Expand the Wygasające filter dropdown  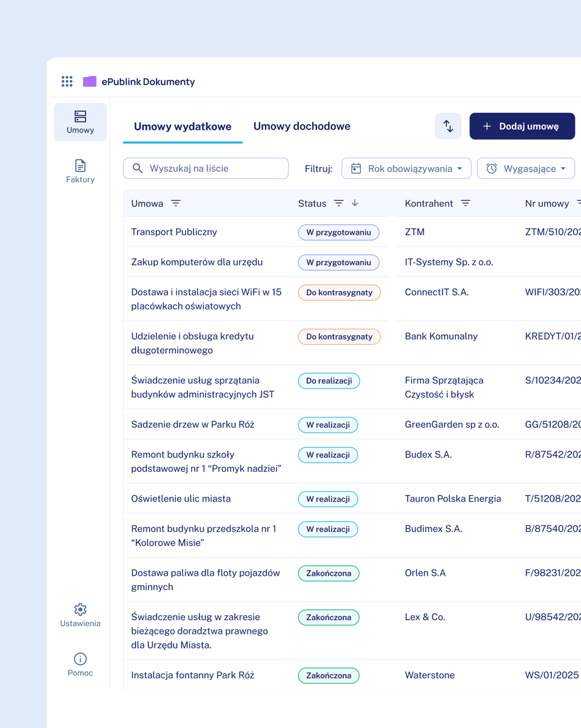pyautogui.click(x=525, y=169)
